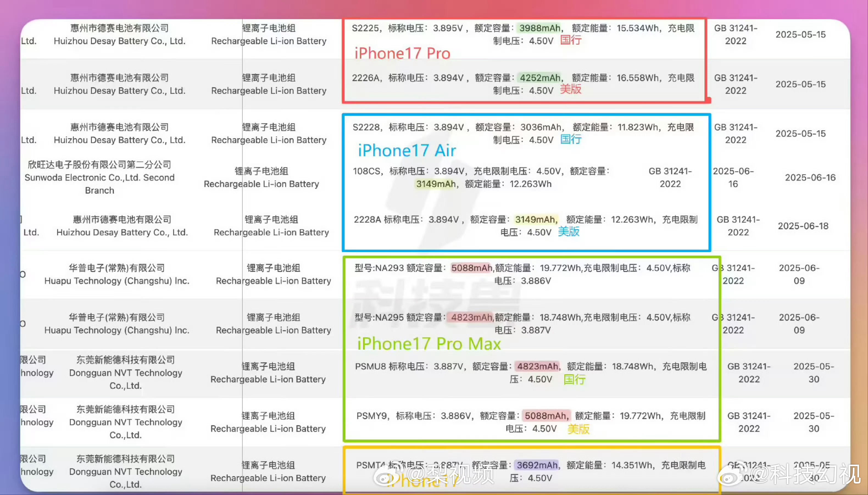Click Rechargeable Li-ion Battery in the PSMY9 row
868x495 pixels.
[x=268, y=429]
